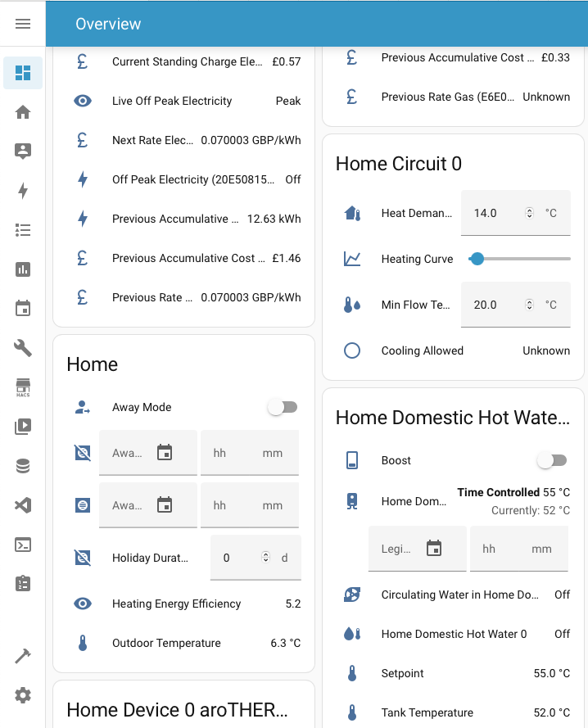The height and width of the screenshot is (728, 588).
Task: Open the database sidebar icon
Action: point(23,466)
